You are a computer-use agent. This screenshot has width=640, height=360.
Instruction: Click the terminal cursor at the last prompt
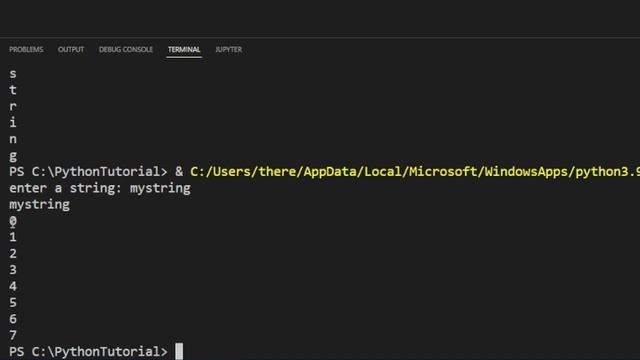(179, 351)
